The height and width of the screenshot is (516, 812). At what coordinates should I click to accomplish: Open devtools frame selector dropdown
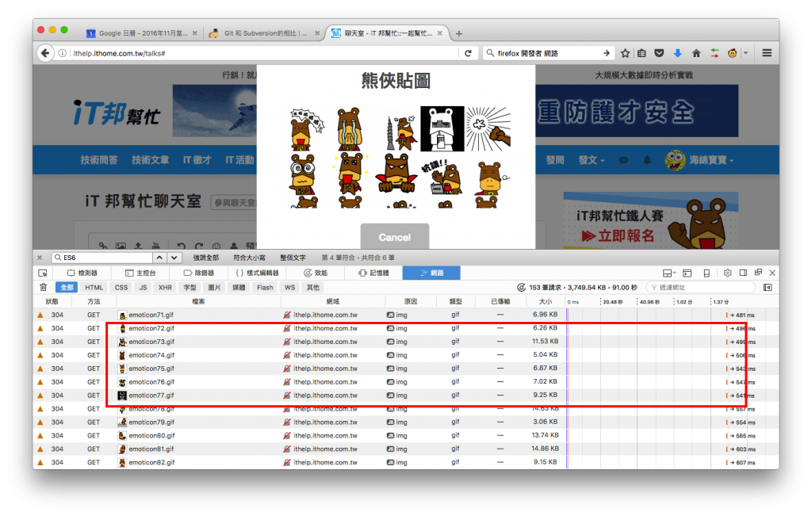(x=669, y=273)
